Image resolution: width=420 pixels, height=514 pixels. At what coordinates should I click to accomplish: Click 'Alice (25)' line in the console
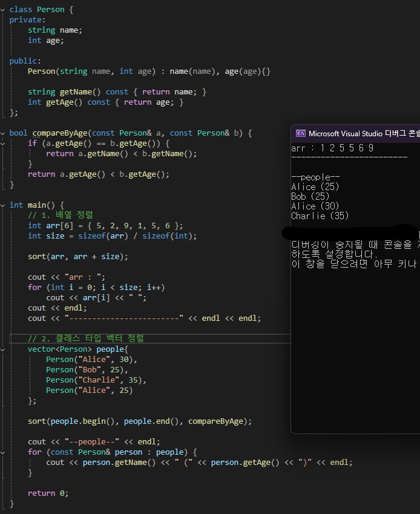315,187
